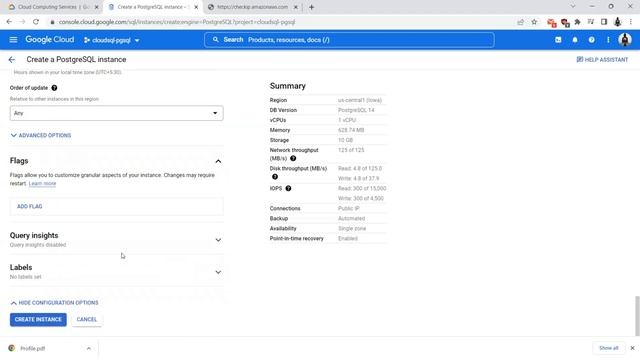This screenshot has height=360, width=640.
Task: Share this page icon in address bar
Action: (520, 22)
